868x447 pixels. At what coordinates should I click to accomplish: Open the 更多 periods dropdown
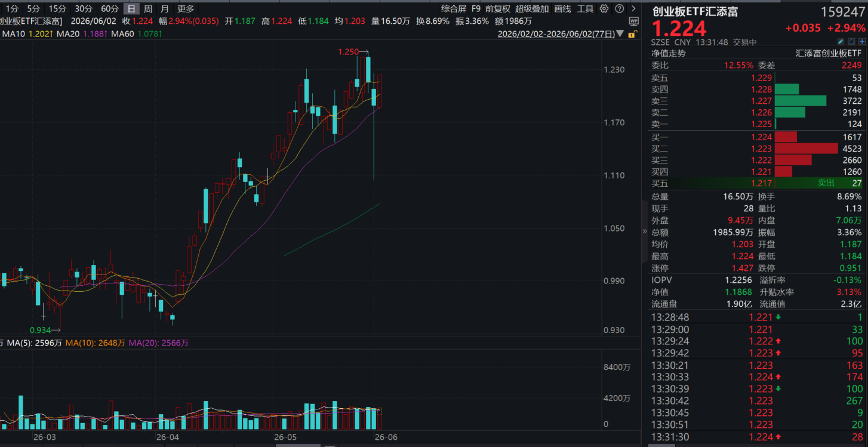click(186, 8)
